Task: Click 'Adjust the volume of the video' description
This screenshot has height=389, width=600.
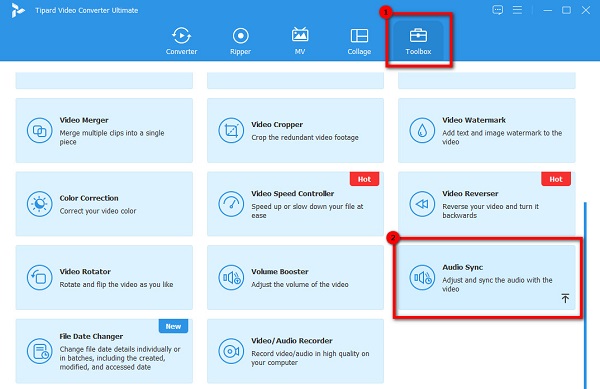Action: tap(300, 284)
